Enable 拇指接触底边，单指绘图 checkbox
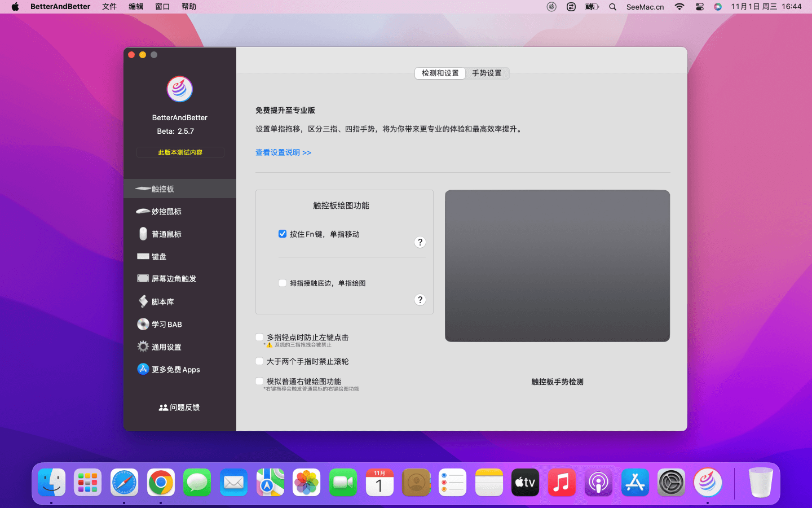The width and height of the screenshot is (812, 508). tap(283, 283)
